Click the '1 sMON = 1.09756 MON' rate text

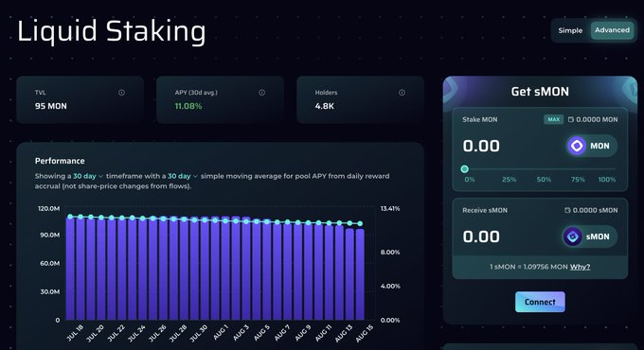528,267
